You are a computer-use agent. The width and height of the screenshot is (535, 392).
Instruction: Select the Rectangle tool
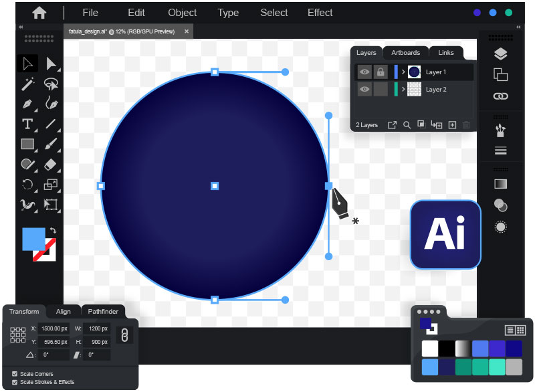click(x=27, y=144)
